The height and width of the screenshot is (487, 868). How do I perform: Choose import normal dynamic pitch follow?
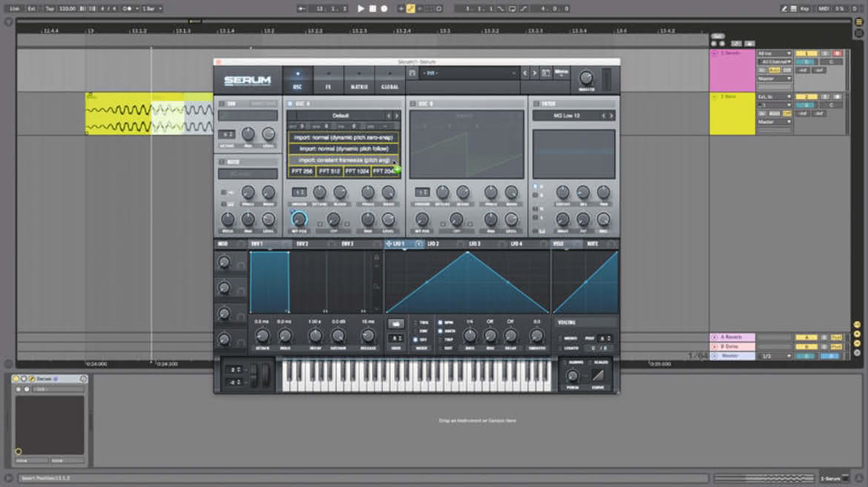click(343, 148)
